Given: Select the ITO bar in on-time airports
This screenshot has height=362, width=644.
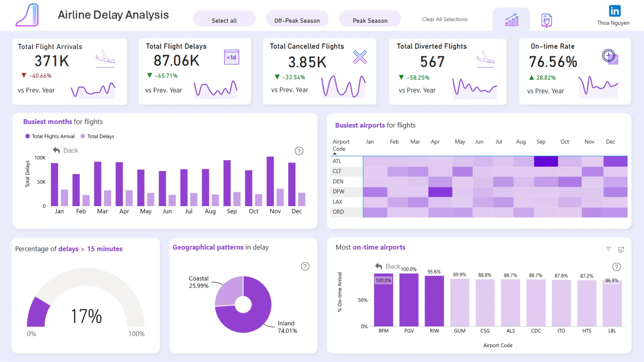Looking at the screenshot, I should 561,303.
